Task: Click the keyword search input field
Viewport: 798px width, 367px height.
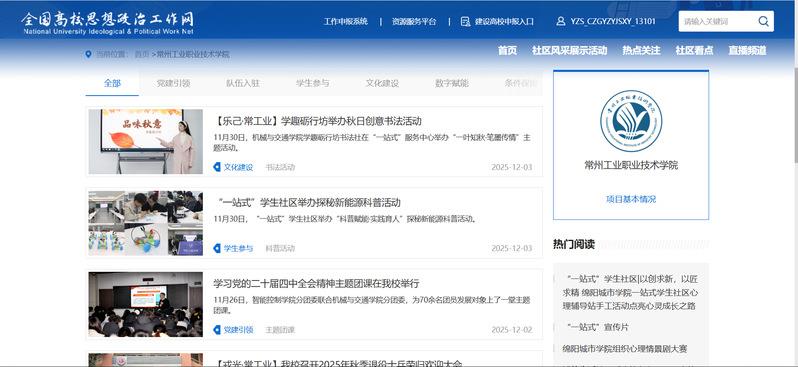Action: pos(718,21)
